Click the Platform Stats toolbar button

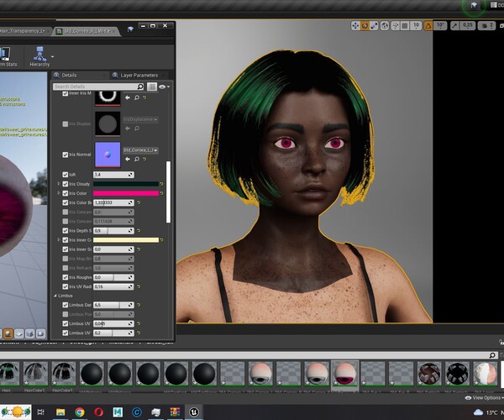coord(8,56)
